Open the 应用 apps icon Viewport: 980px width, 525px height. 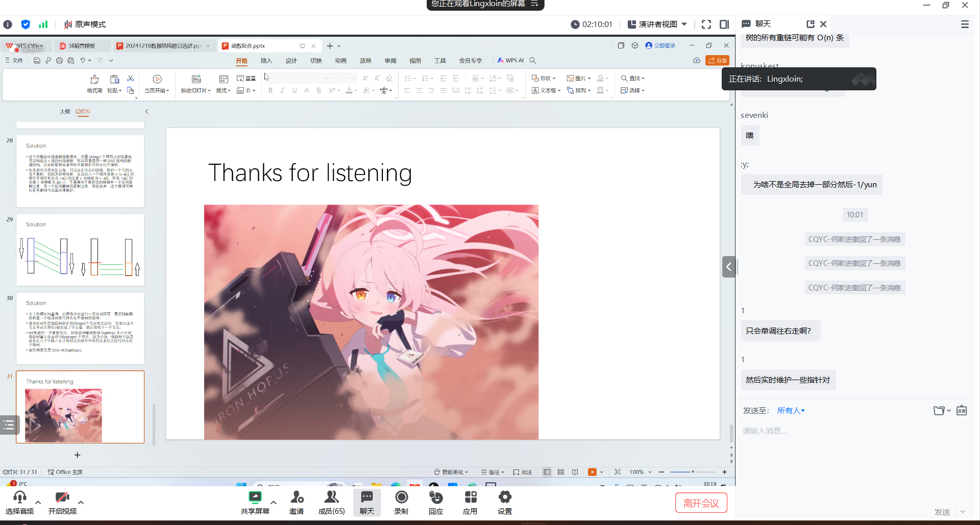tap(471, 497)
